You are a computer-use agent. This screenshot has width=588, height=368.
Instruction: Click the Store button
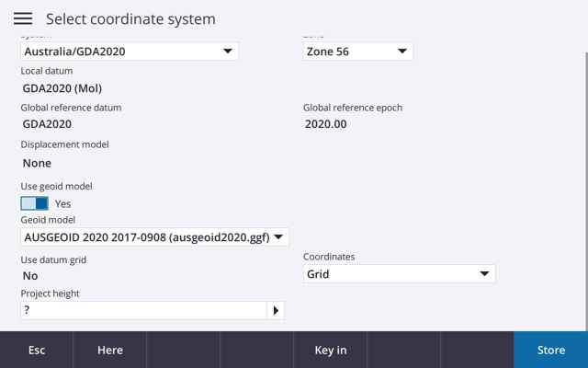(551, 350)
